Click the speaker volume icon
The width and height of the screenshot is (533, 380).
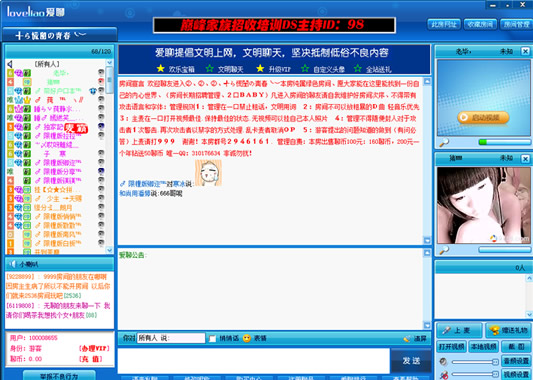pos(443,362)
